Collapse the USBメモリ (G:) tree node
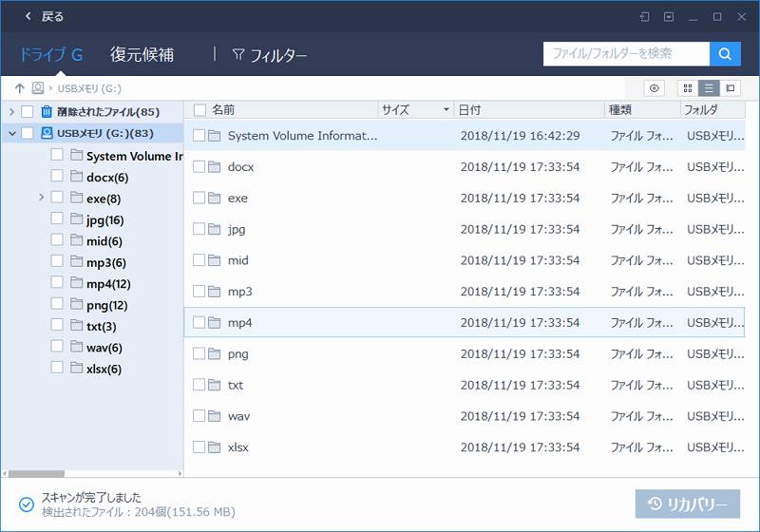 tap(11, 133)
